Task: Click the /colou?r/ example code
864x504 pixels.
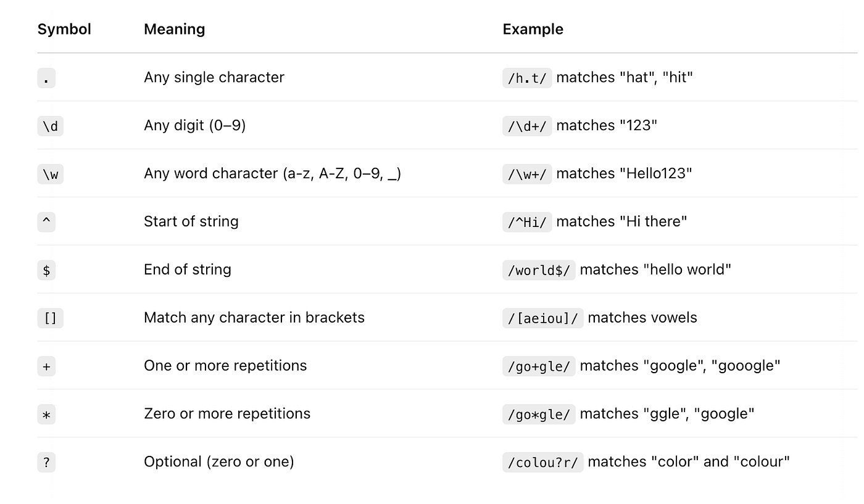Action: click(542, 463)
